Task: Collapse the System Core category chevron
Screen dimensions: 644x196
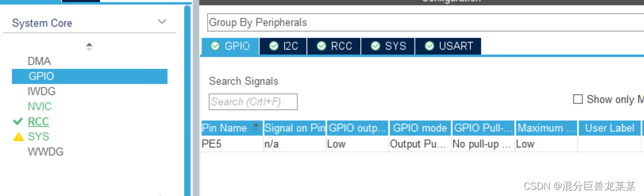Action: (x=162, y=22)
